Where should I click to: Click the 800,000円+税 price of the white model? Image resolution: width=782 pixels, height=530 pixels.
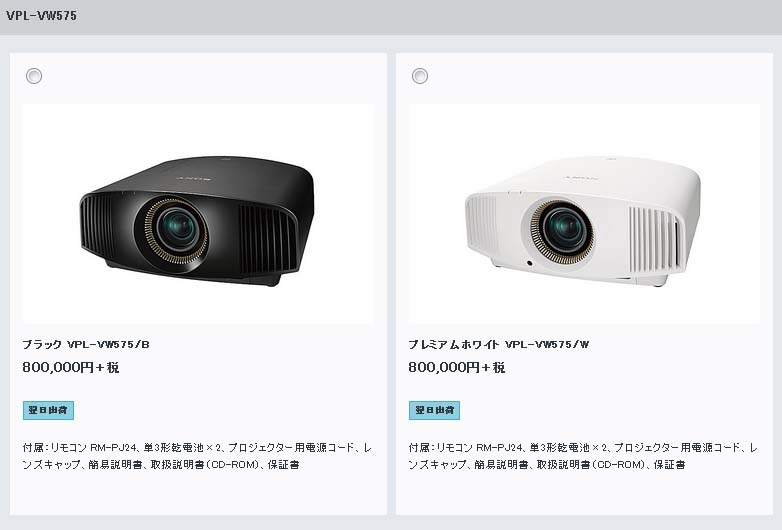[x=457, y=367]
